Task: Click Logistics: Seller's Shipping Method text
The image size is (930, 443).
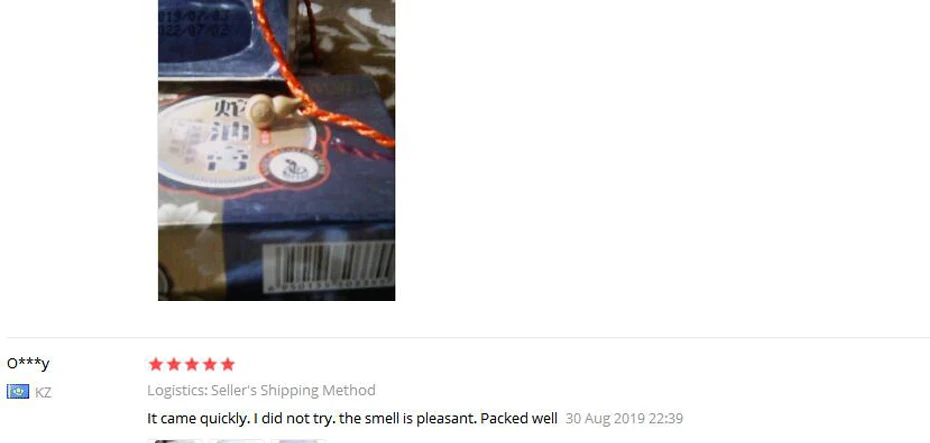Action: tap(262, 390)
